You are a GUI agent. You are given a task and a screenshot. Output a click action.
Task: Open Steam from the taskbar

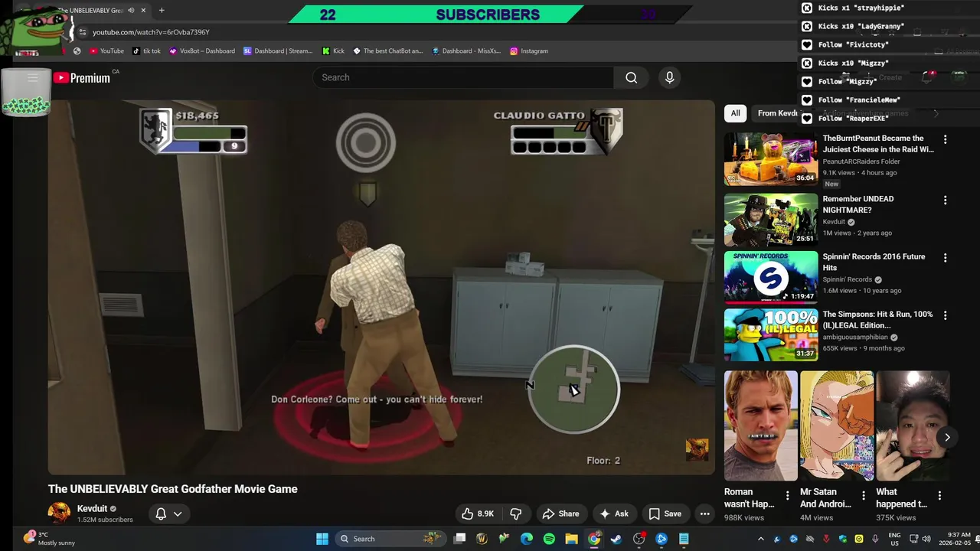[616, 539]
